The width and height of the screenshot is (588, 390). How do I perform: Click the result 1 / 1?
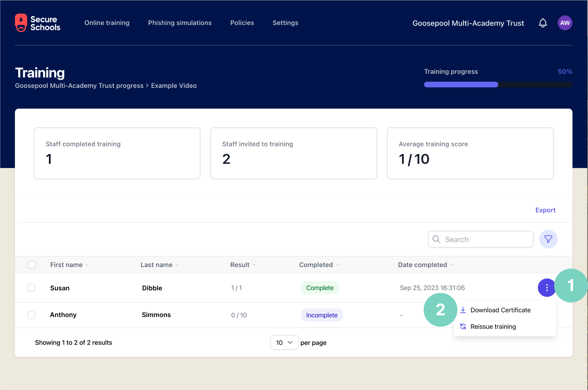click(x=236, y=288)
